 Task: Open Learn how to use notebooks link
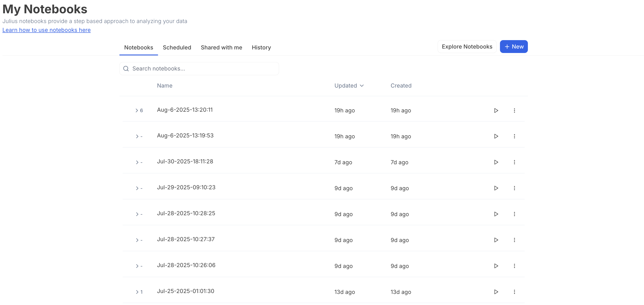point(47,30)
